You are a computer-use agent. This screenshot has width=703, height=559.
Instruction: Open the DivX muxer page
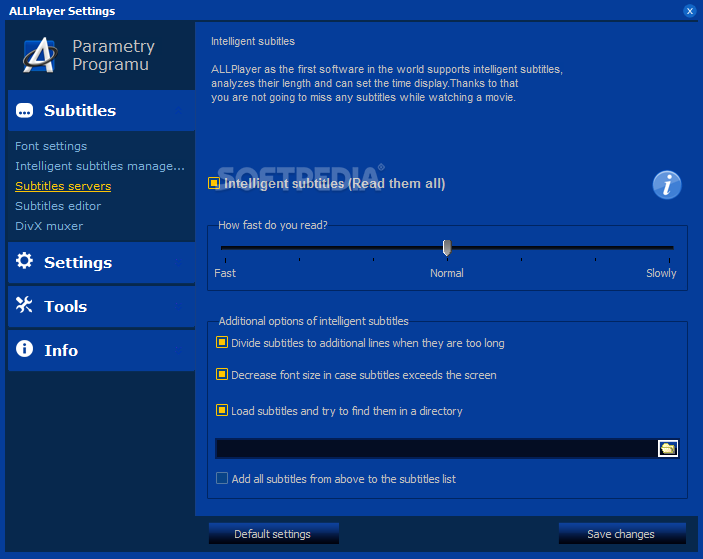pos(49,226)
